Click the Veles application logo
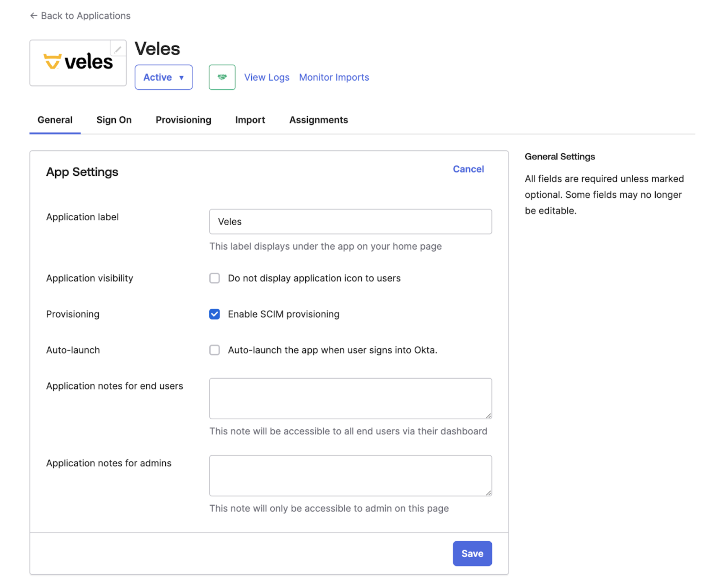The image size is (727, 588). tap(78, 63)
